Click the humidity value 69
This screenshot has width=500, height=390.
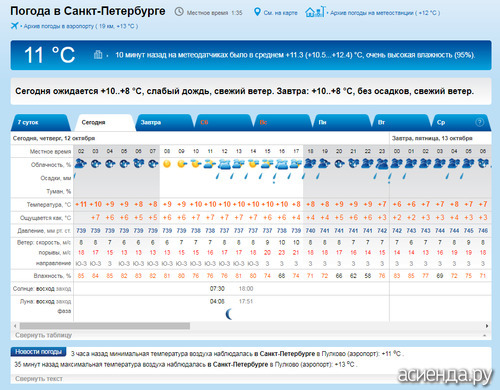(x=440, y=276)
